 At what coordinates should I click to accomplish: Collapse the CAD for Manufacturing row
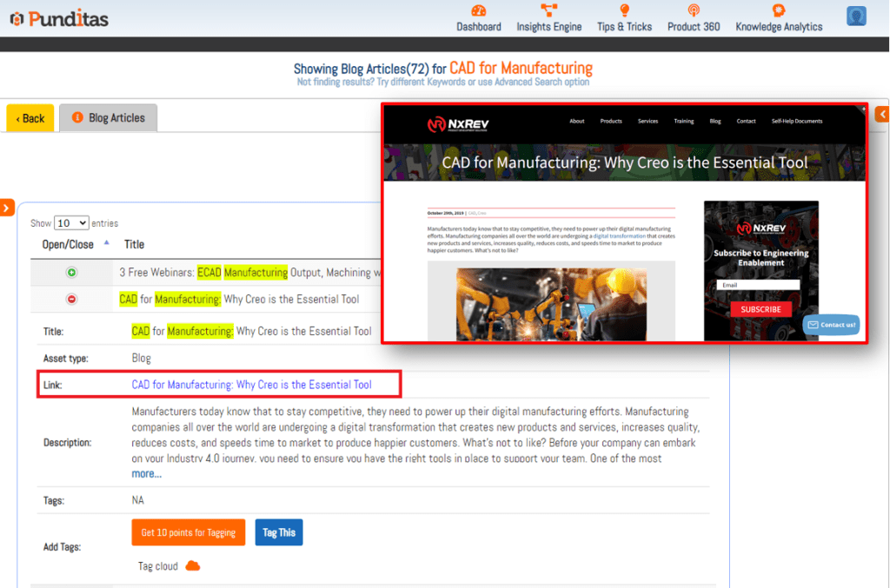(71, 300)
